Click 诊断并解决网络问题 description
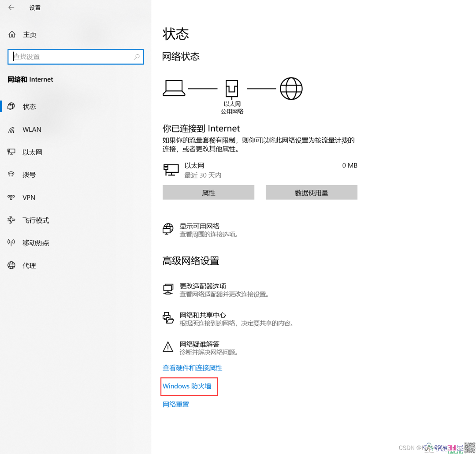 point(208,352)
